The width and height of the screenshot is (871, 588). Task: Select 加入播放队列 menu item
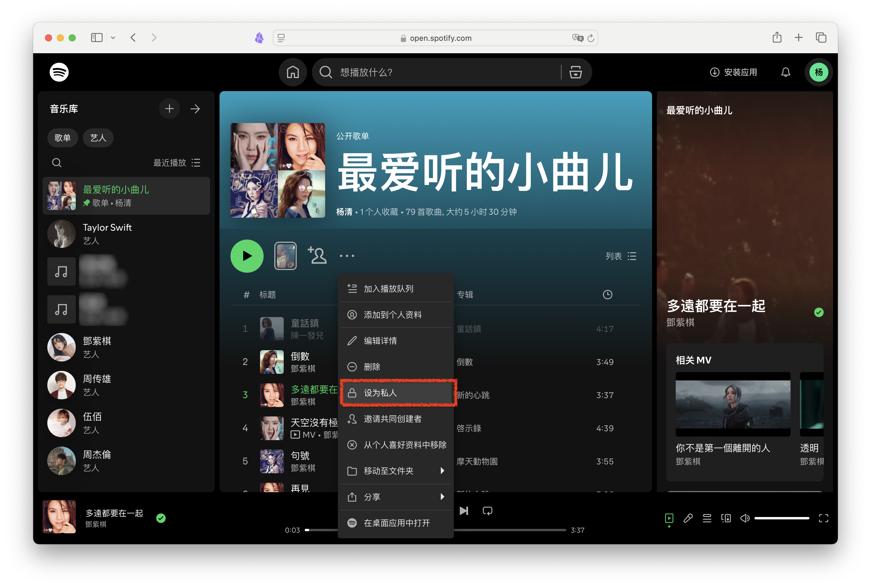pos(396,289)
